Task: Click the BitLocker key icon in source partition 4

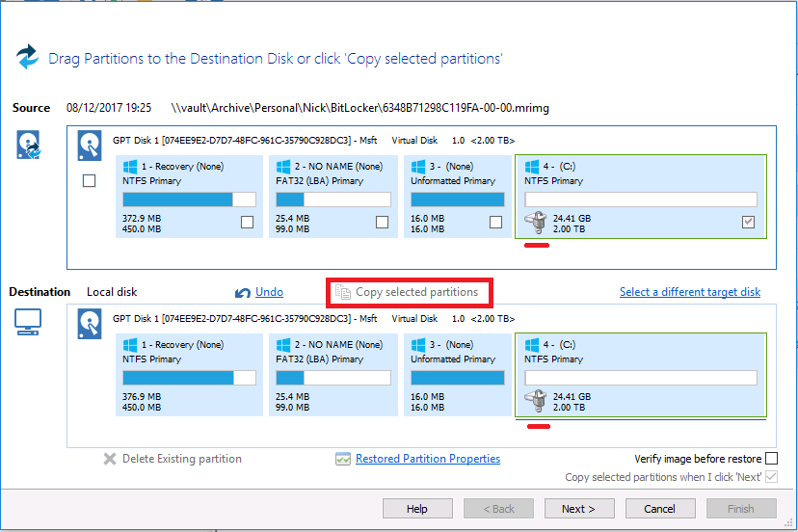Action: 535,225
